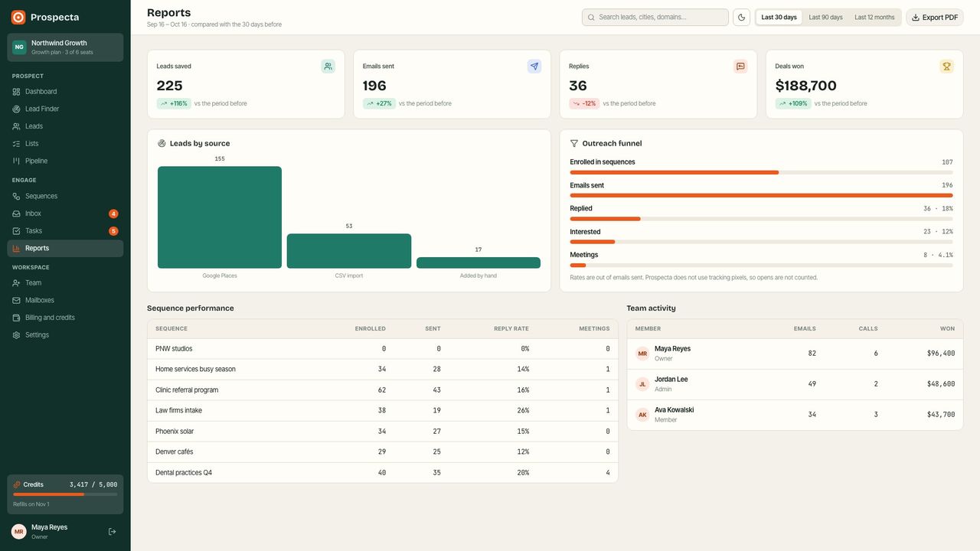Switch to Last 90 days
Image resolution: width=980 pixels, height=551 pixels.
click(x=825, y=18)
